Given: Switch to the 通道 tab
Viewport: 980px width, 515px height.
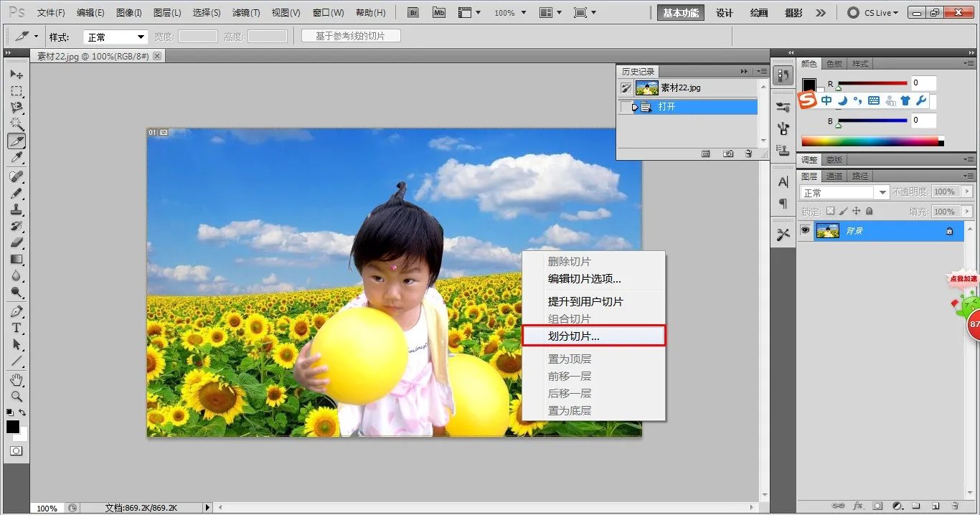Looking at the screenshot, I should 833,175.
